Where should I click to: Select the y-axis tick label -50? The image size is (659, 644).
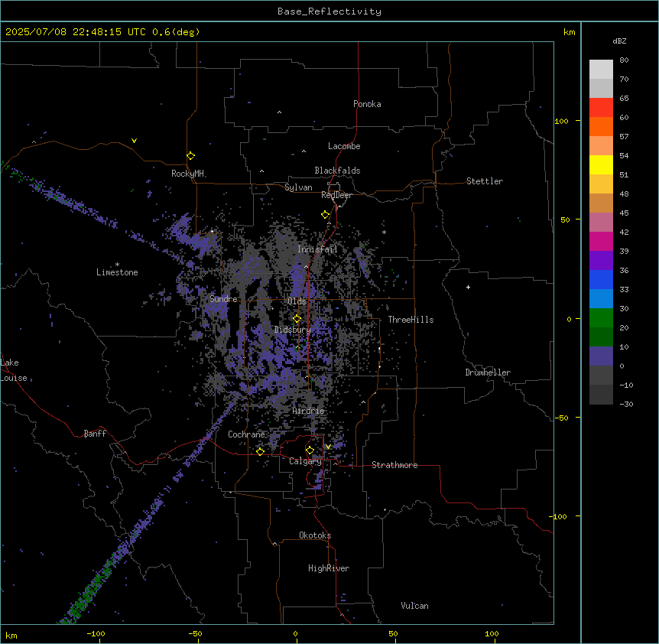pyautogui.click(x=561, y=418)
